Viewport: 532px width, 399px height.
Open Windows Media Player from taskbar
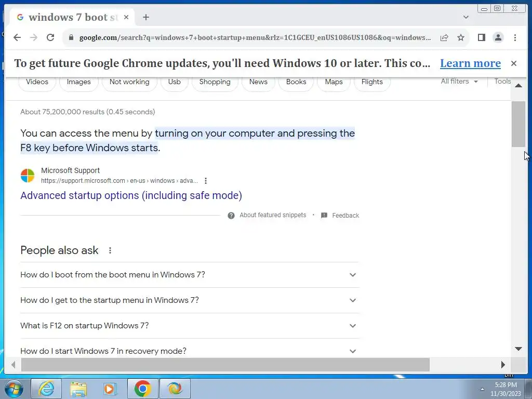pyautogui.click(x=110, y=389)
